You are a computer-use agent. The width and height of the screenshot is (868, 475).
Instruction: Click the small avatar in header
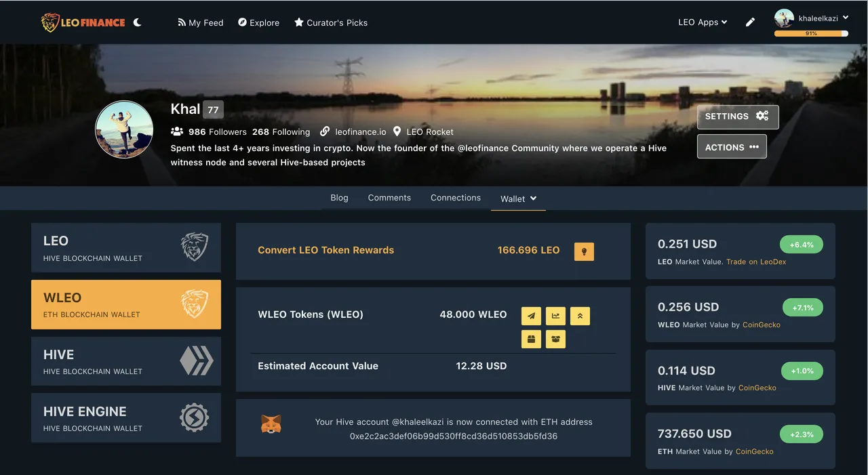[x=784, y=18]
